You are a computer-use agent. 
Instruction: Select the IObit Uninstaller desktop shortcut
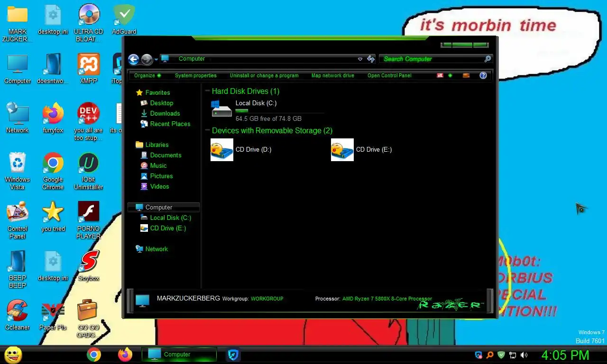[89, 171]
